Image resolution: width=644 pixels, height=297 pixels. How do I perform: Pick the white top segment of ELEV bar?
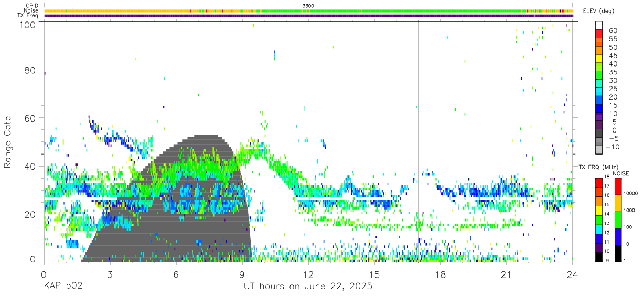coord(599,25)
